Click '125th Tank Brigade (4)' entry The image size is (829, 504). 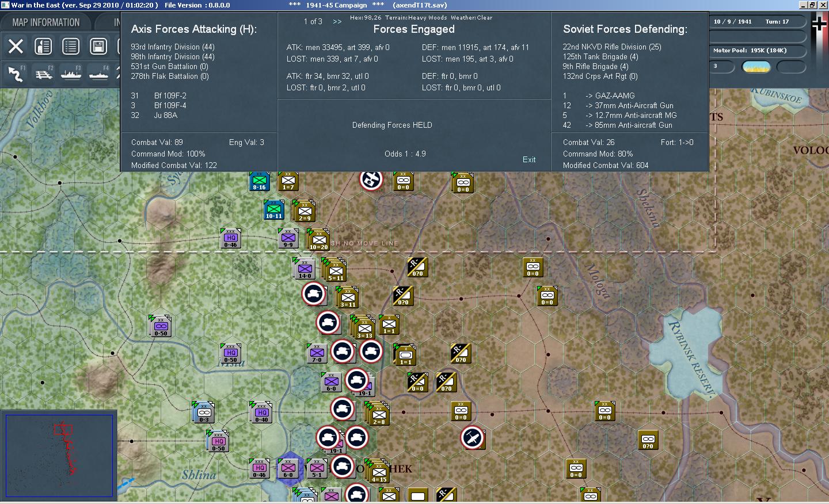tap(600, 57)
